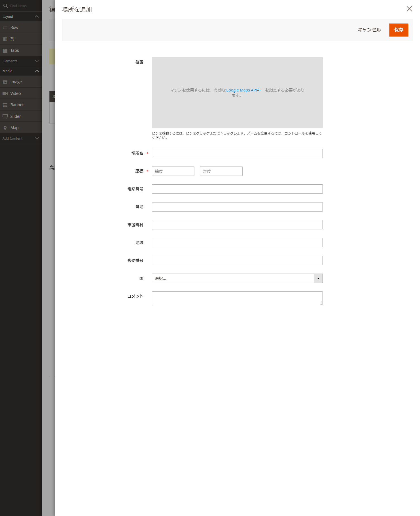Focus the 場所名 input field

[237, 153]
